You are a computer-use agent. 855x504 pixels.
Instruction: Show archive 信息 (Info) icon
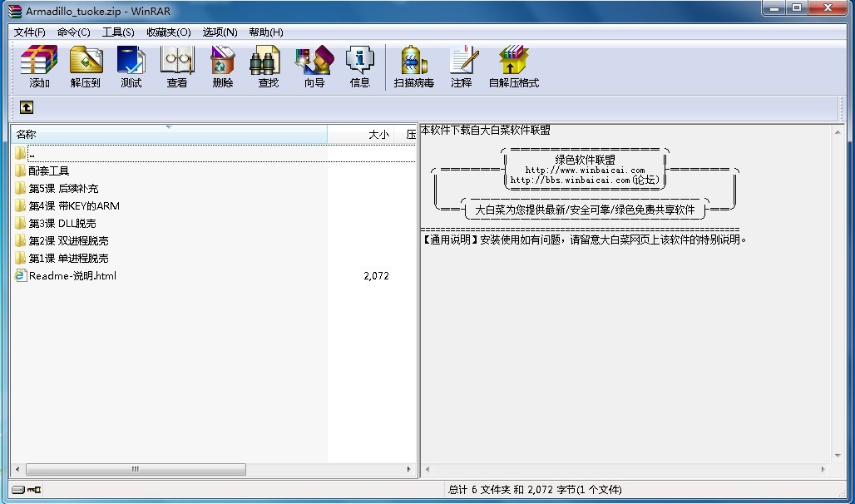coord(359,67)
